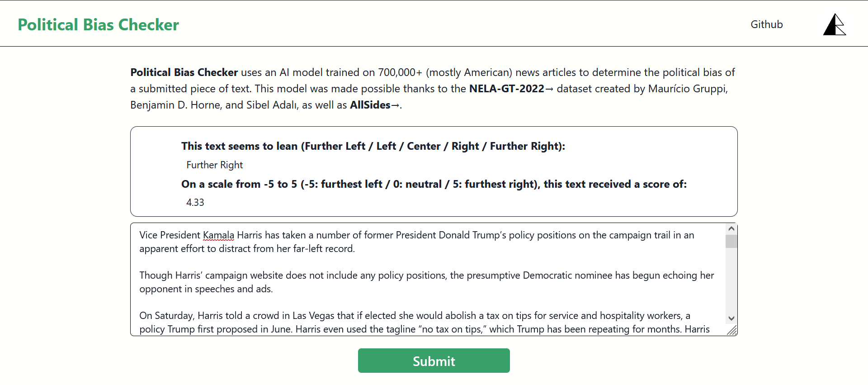Click the bold "This text seems to lean" heading
868x385 pixels.
[373, 146]
